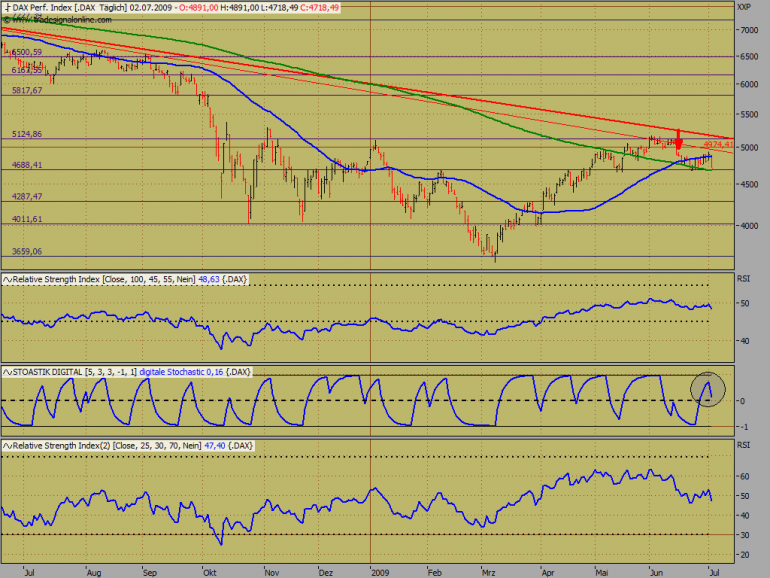The width and height of the screenshot is (770, 578).
Task: Click the Feb month label on the time axis
Action: click(x=434, y=573)
